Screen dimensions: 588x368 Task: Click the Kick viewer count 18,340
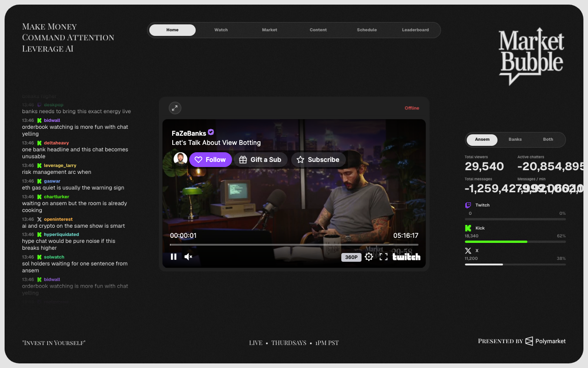pos(472,236)
